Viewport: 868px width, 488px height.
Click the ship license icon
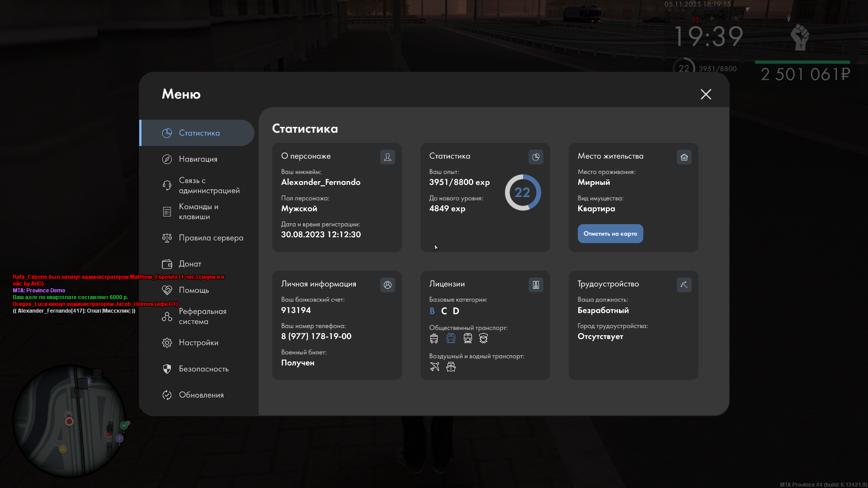(451, 367)
